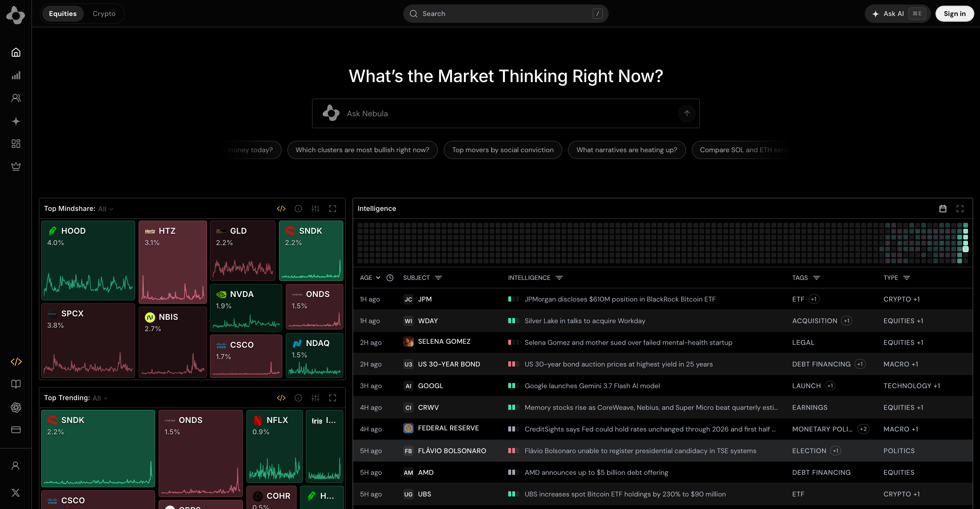Show info for the Top Trending panel
Screen dimensions: 980x509
[298, 398]
